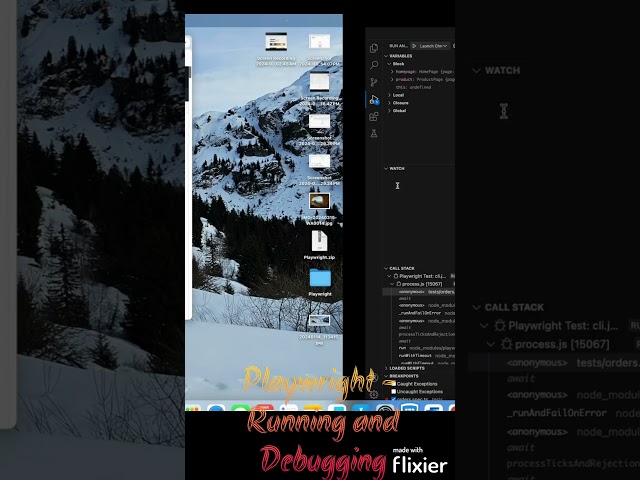Select the Screenshot 20.38 PM desktop file

click(x=320, y=129)
